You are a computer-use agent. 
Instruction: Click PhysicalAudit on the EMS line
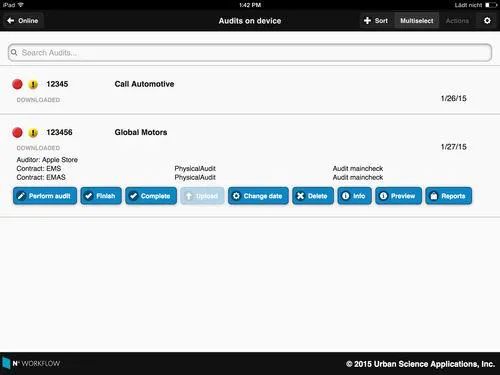point(195,168)
